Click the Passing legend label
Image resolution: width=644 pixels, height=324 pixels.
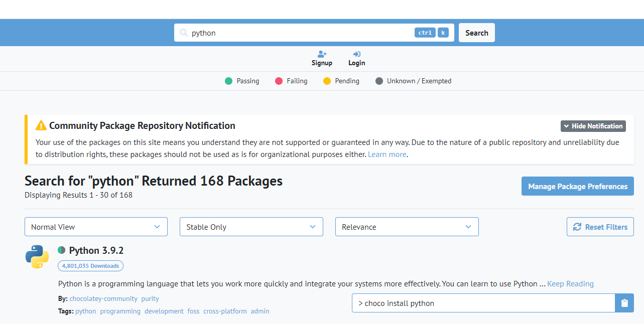pos(248,81)
